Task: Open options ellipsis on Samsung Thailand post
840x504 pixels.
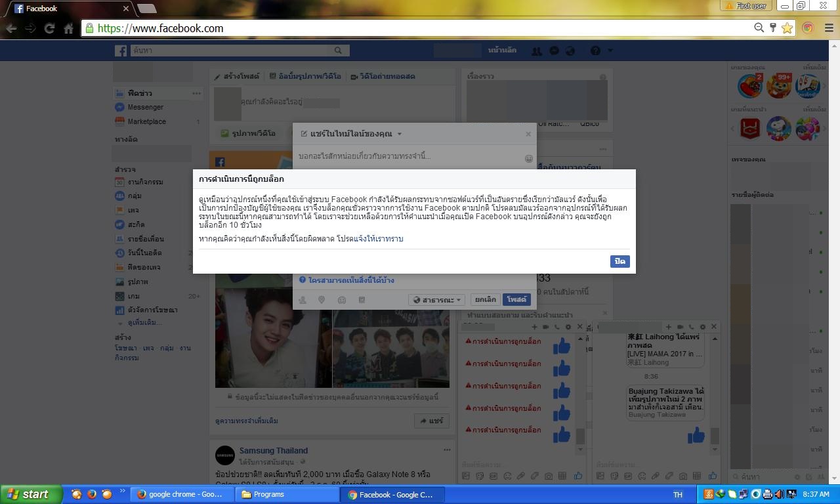Action: click(447, 450)
